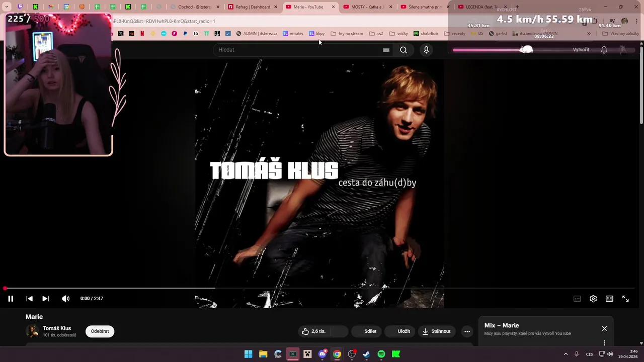The height and width of the screenshot is (362, 644).
Task: Switch to 'Šílene smutná princ' tab
Action: tap(424, 7)
